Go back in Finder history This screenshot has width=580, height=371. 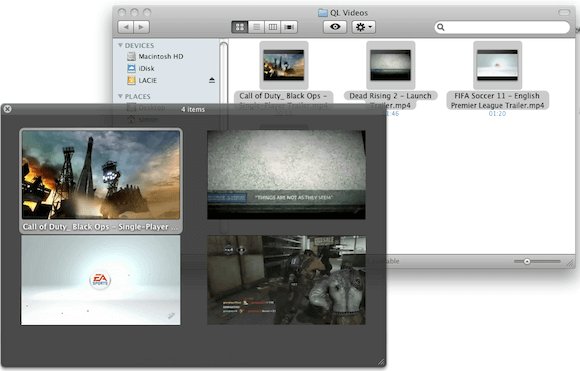point(126,27)
